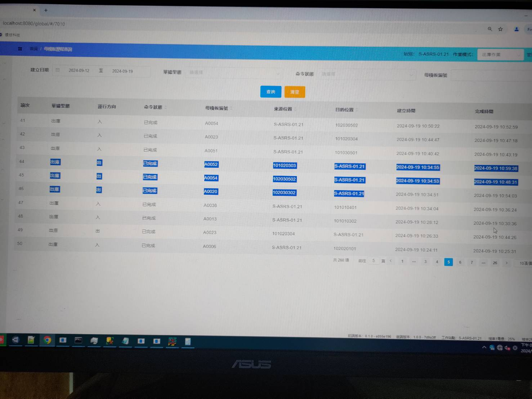Click completed time 2024-09-19 10:25:31
The width and height of the screenshot is (532, 399).
(x=495, y=251)
